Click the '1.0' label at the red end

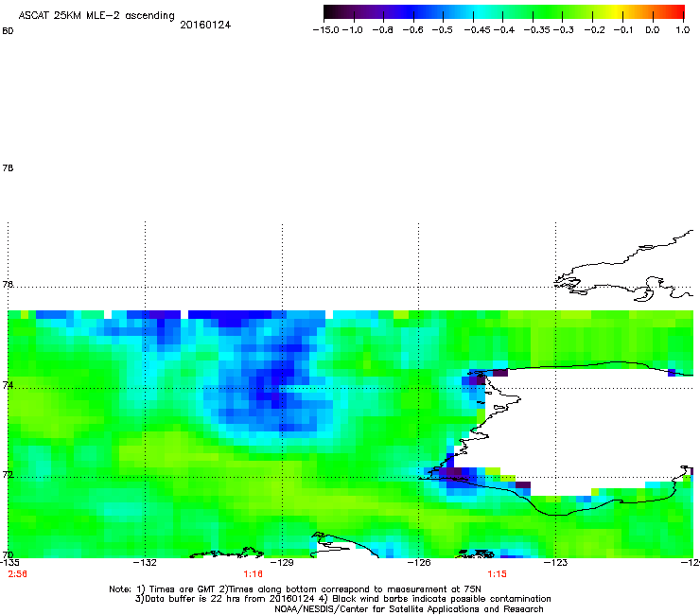[x=683, y=30]
